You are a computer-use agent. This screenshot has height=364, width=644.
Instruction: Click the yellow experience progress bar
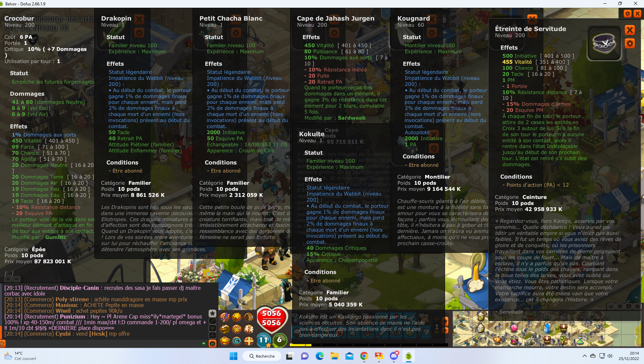(369, 345)
